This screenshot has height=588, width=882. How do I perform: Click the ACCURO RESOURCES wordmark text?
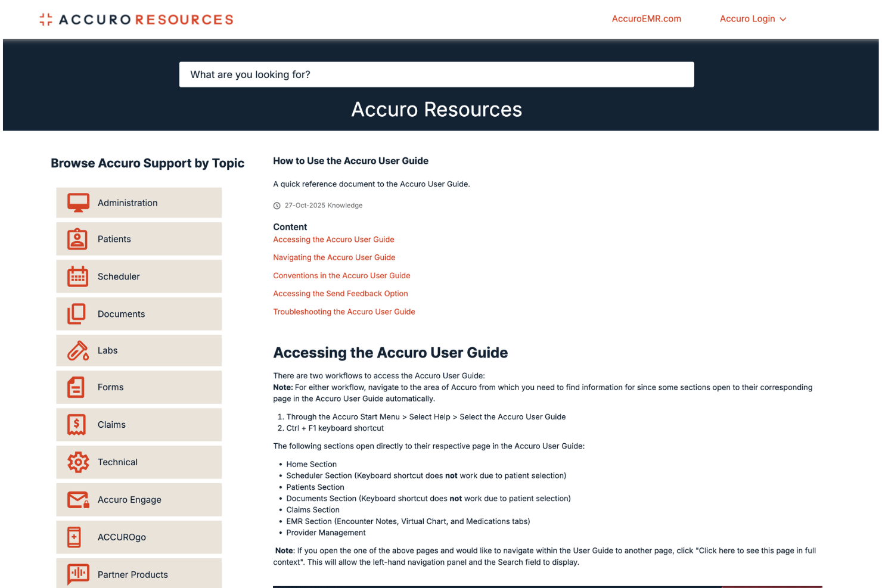pos(146,20)
